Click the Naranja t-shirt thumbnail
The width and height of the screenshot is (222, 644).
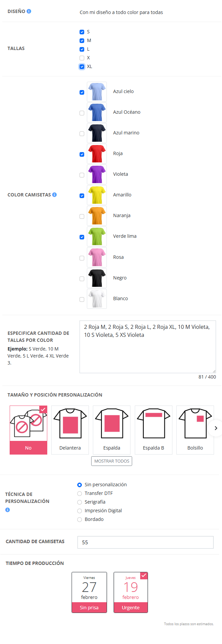97,216
